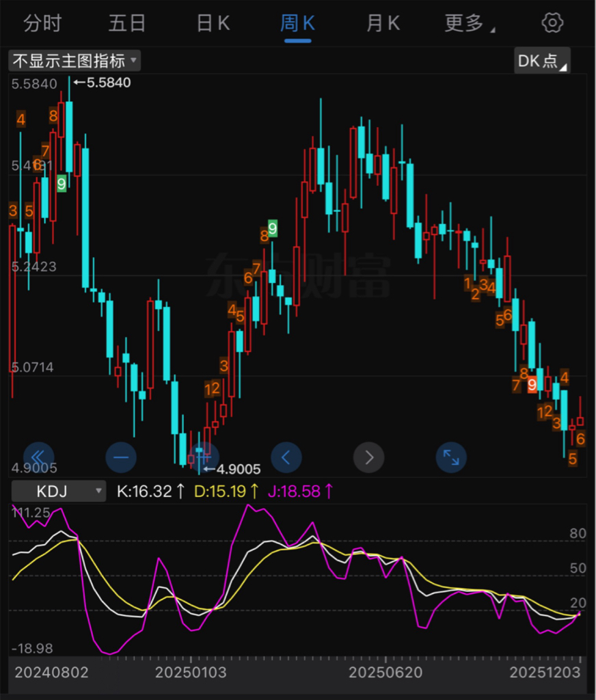Click the 20250103 date label
This screenshot has height=700, width=596.
[191, 673]
